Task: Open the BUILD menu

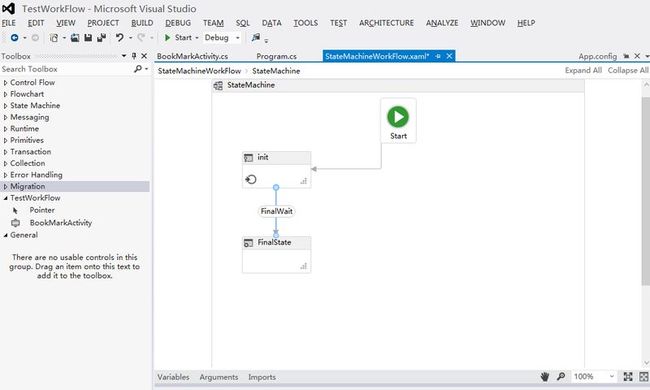Action: coord(142,23)
